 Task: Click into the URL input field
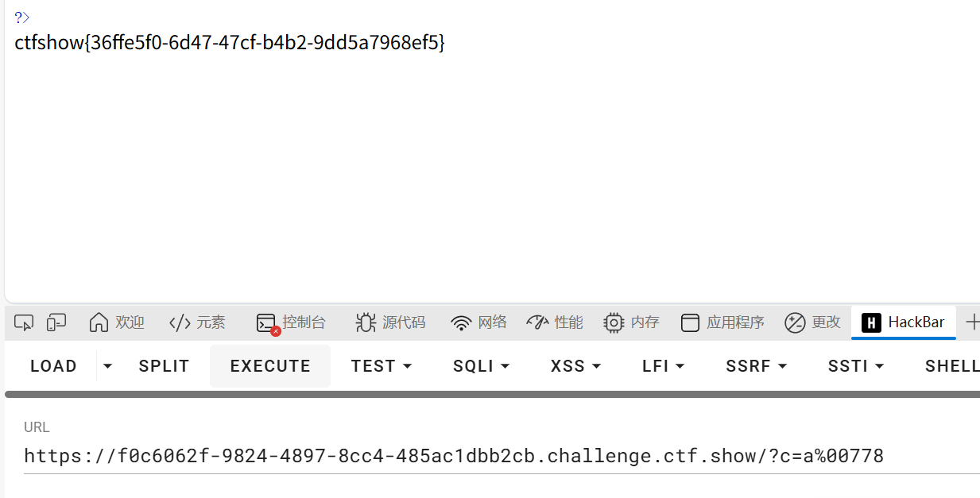click(x=502, y=456)
